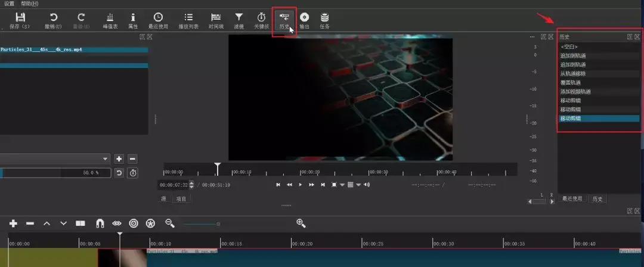Toggle ripple mode target icon
The image size is (644, 267).
point(134,223)
